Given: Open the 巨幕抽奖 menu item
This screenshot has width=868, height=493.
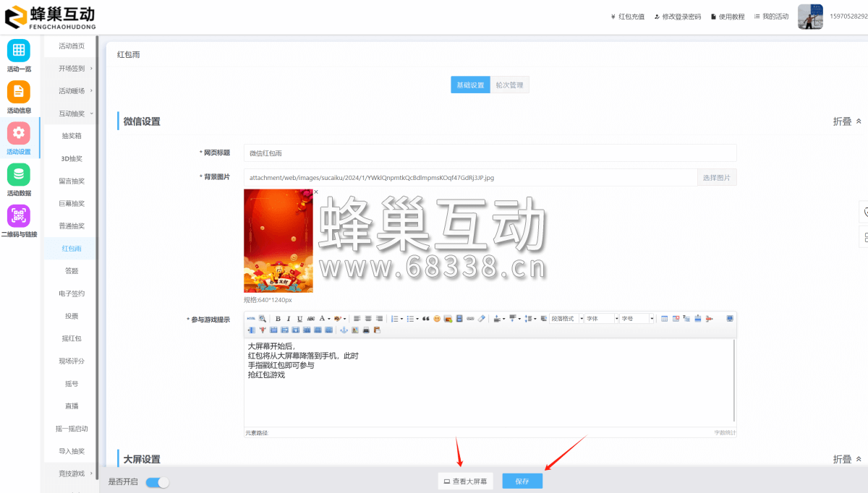Looking at the screenshot, I should tap(71, 203).
